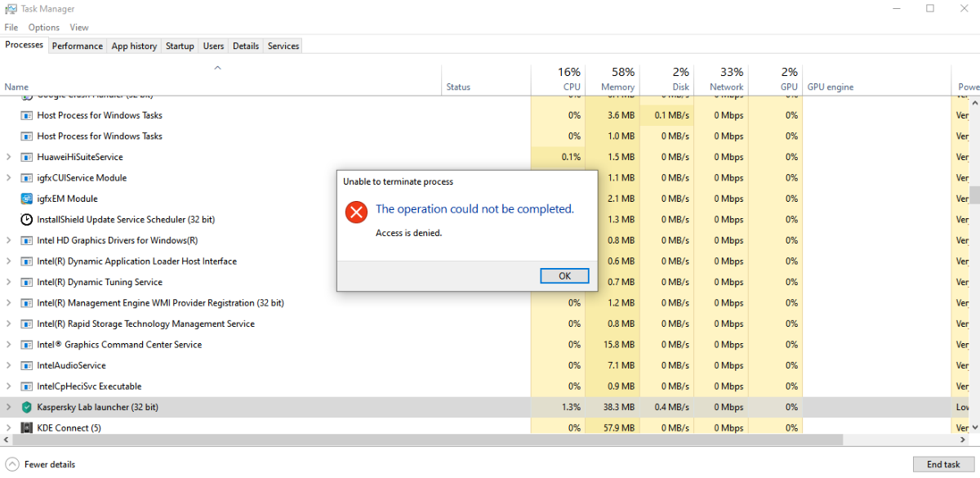Open the Options menu
This screenshot has height=478, width=980.
[44, 27]
